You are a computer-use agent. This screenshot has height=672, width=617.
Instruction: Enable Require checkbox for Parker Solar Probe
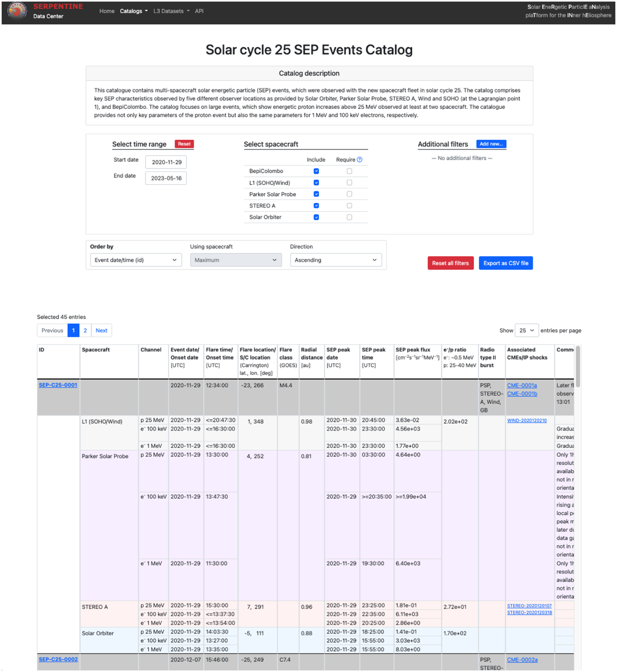[x=349, y=194]
